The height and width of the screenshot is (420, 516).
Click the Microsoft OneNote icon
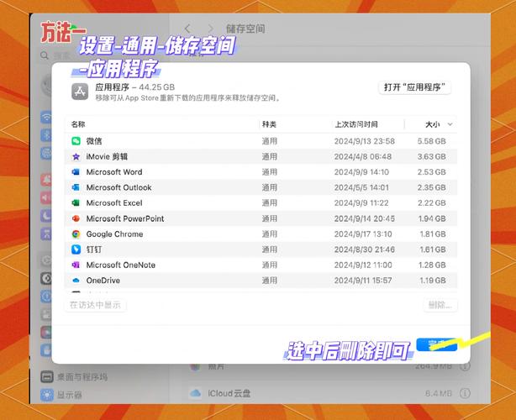(x=76, y=265)
